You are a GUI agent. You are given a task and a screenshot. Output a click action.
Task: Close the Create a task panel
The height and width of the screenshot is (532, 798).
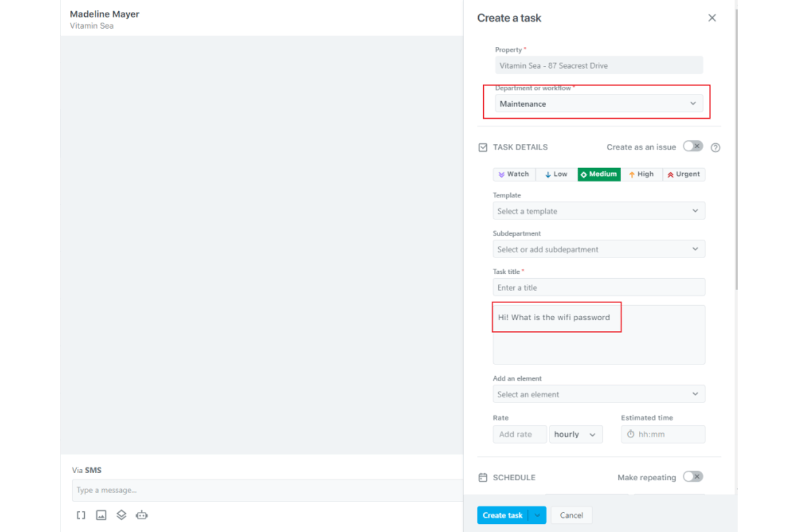[712, 18]
